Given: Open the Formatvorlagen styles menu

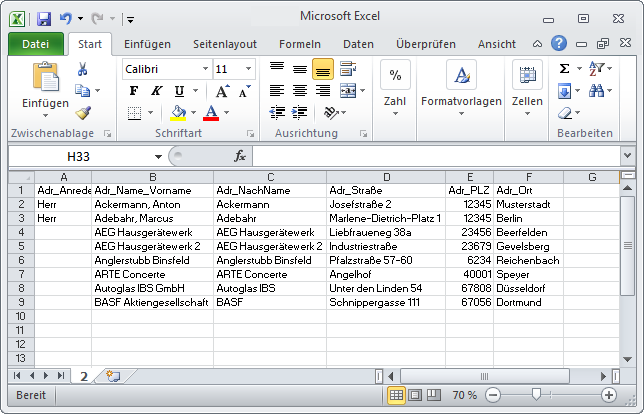Looking at the screenshot, I should (x=461, y=89).
